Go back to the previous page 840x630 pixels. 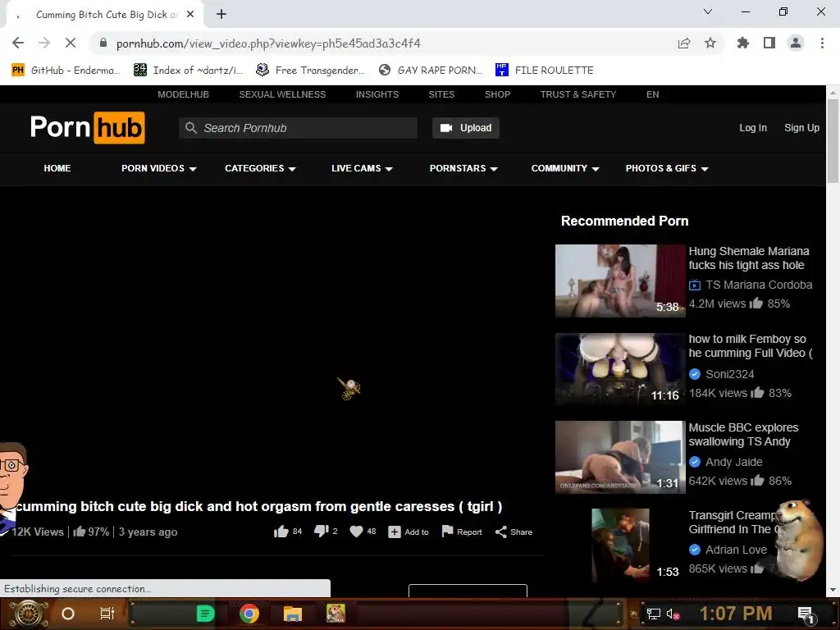[18, 43]
